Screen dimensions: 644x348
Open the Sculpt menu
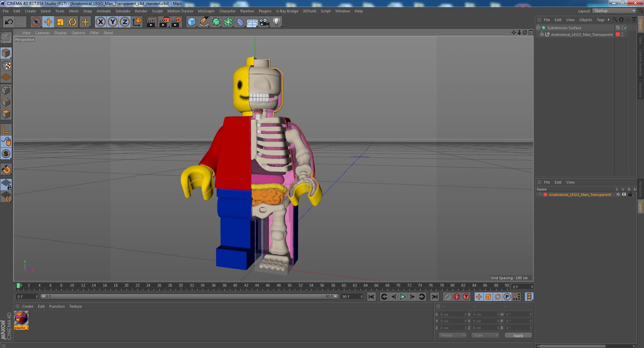(157, 11)
